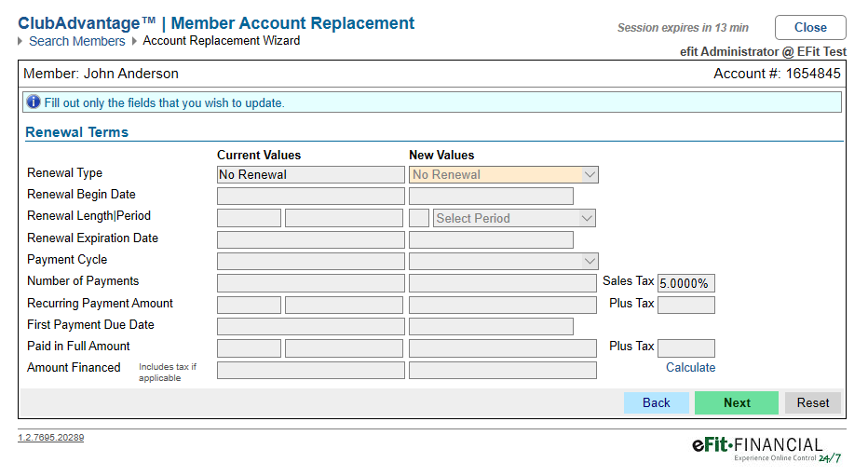
Task: Click the Calculate link
Action: pyautogui.click(x=690, y=368)
